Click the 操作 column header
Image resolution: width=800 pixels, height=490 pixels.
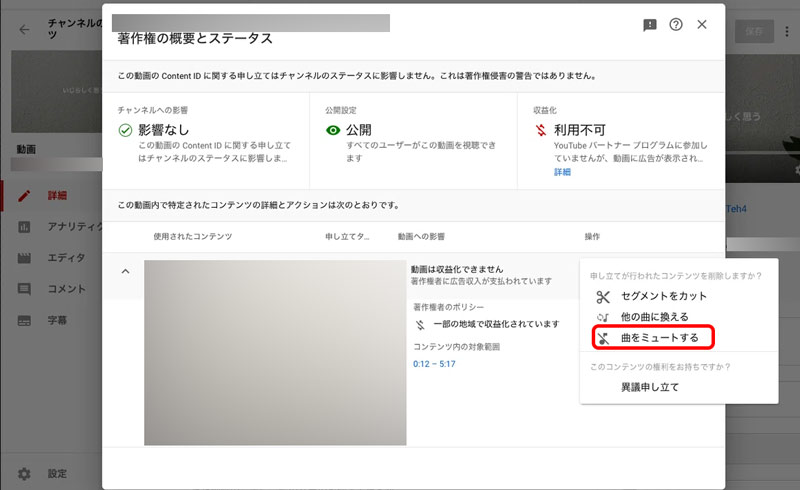pyautogui.click(x=592, y=237)
